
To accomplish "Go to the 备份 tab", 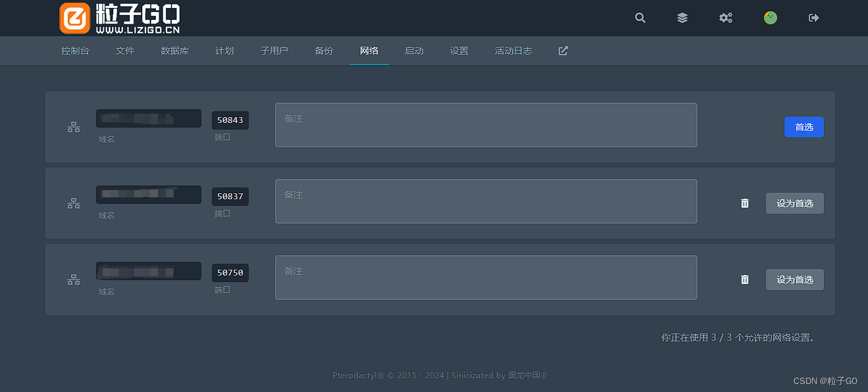I will click(324, 51).
